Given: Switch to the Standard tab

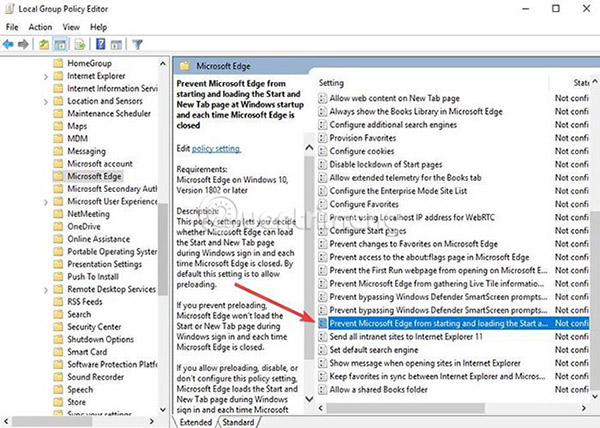Looking at the screenshot, I should 238,421.
